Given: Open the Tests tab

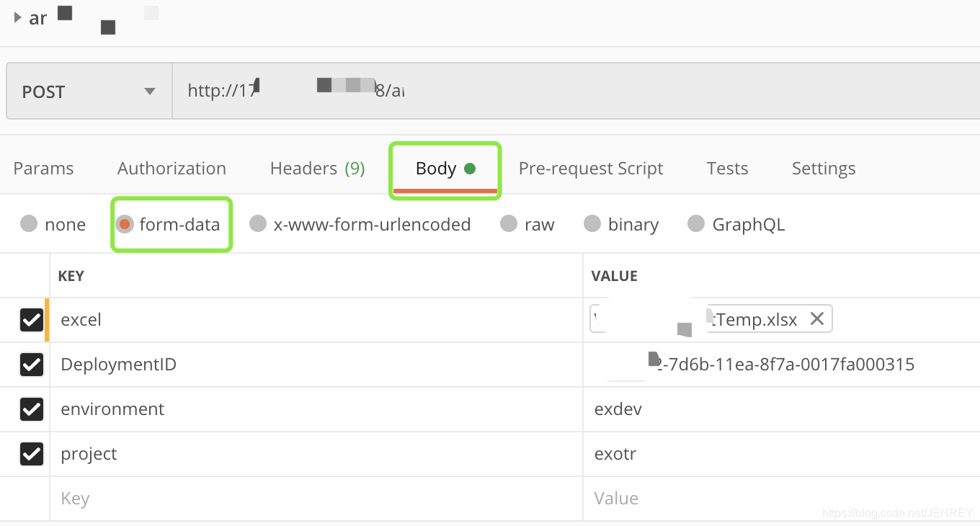Looking at the screenshot, I should tap(727, 169).
